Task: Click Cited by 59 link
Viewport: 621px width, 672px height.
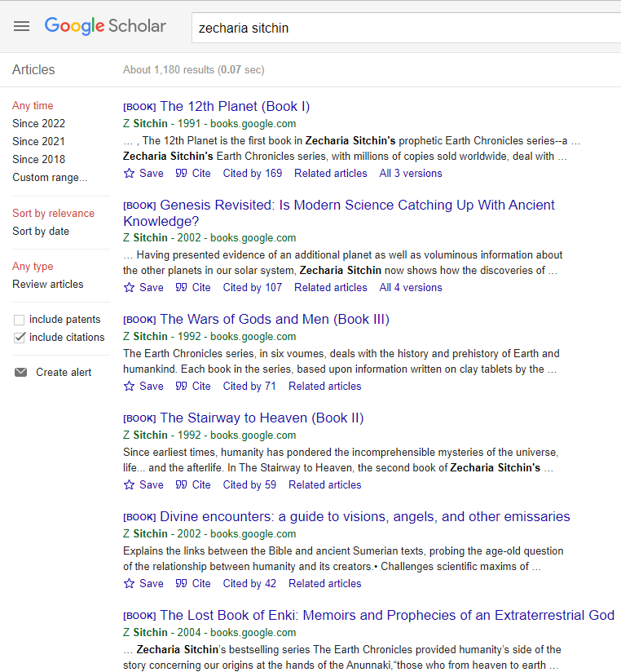Action: click(249, 484)
